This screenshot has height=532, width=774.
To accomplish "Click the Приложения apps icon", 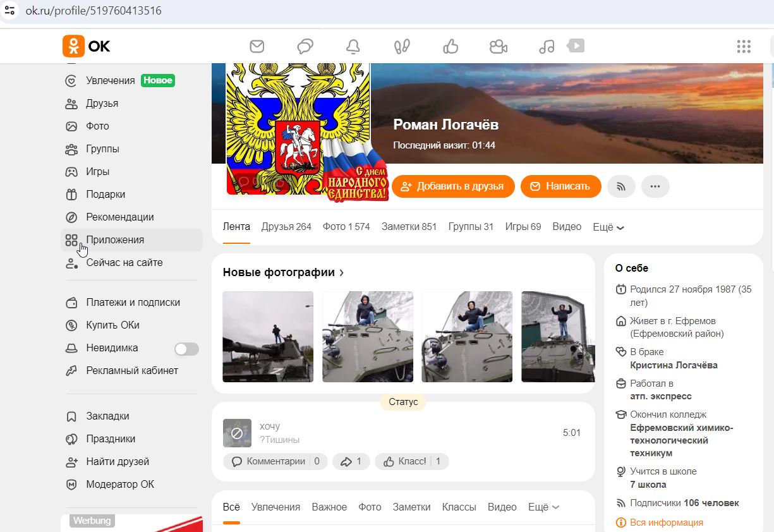I will point(71,240).
